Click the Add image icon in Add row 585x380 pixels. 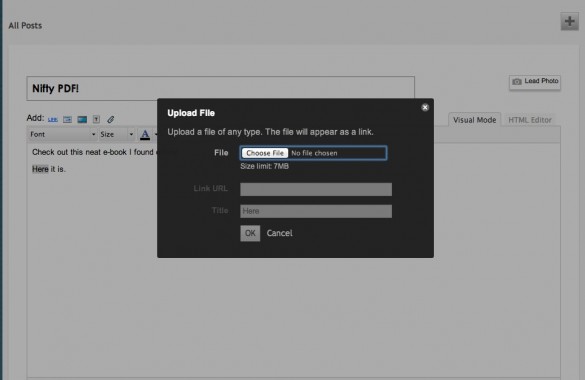68,120
